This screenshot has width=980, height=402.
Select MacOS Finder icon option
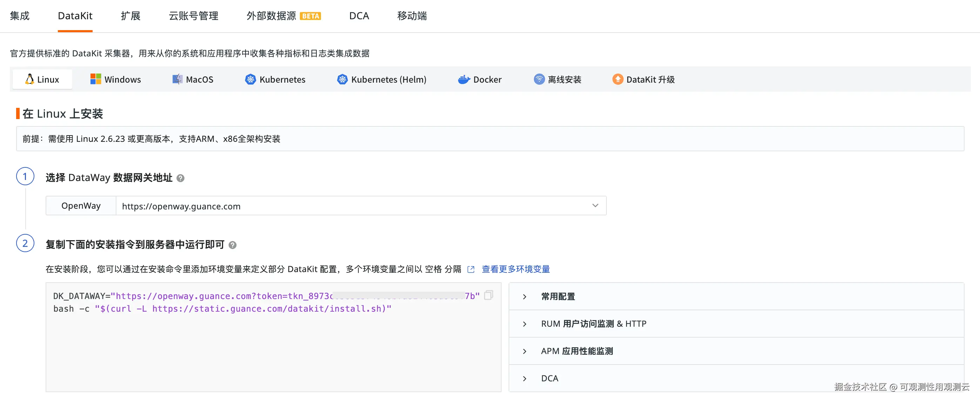coord(177,79)
